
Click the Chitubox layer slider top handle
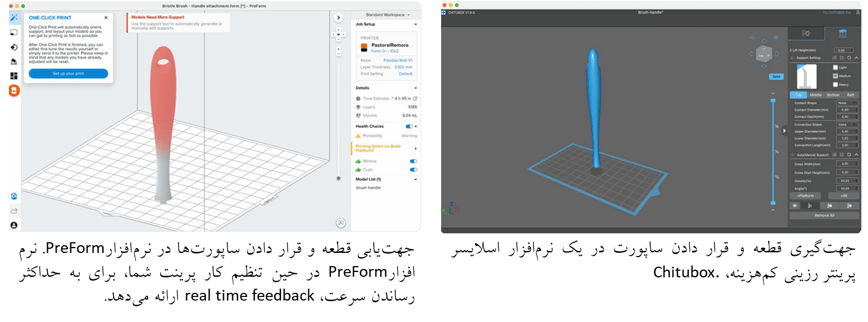(x=773, y=101)
